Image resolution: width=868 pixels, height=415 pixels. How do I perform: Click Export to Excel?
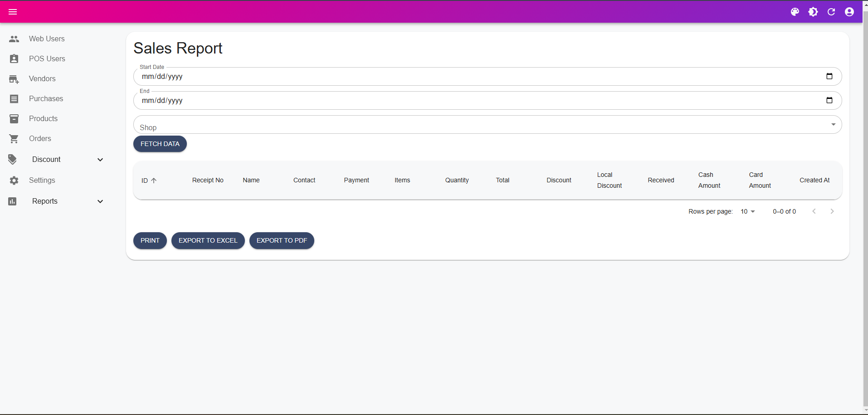pos(208,240)
